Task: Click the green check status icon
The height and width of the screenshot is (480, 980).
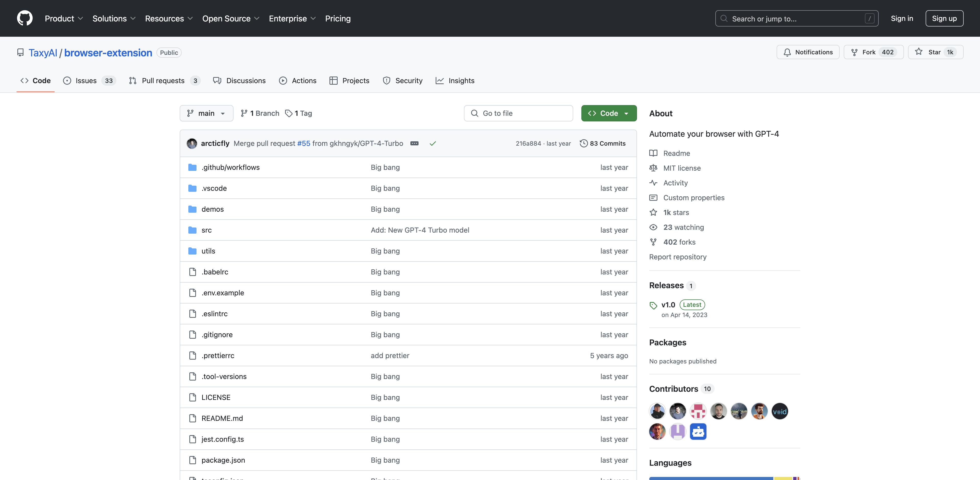Action: click(433, 143)
